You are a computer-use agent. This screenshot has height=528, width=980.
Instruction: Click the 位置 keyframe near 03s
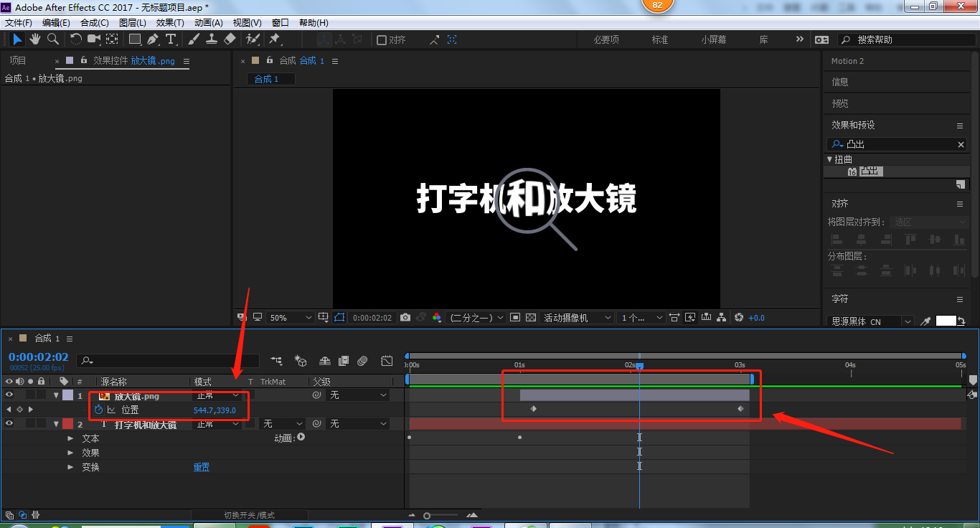740,408
